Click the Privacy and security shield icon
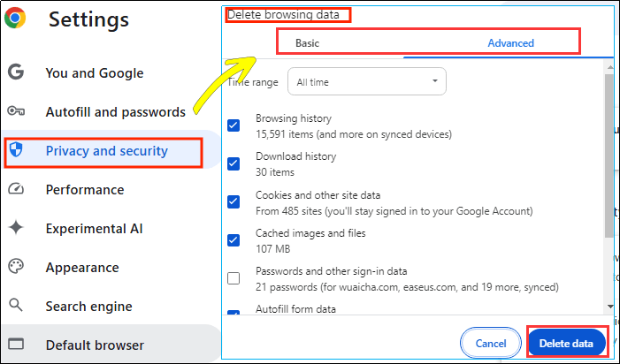The image size is (620, 364). (x=16, y=151)
